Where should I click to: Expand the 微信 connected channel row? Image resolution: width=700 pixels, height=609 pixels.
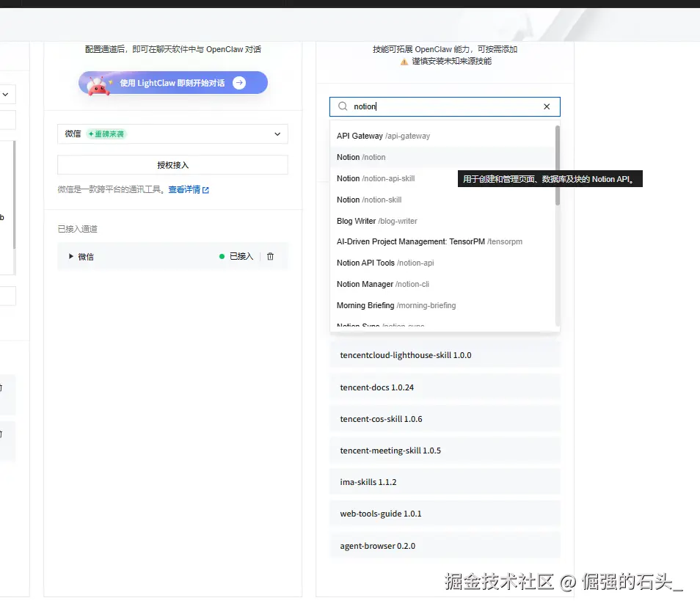coord(70,256)
